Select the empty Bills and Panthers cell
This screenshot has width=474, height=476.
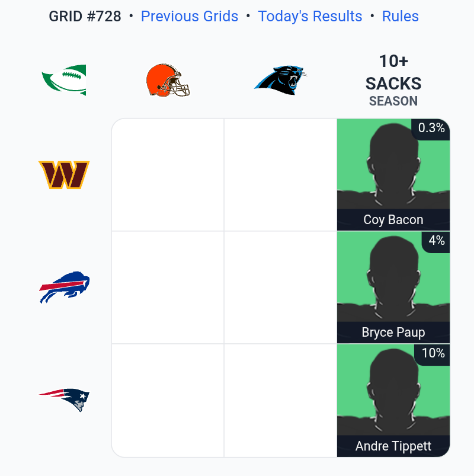pos(281,287)
